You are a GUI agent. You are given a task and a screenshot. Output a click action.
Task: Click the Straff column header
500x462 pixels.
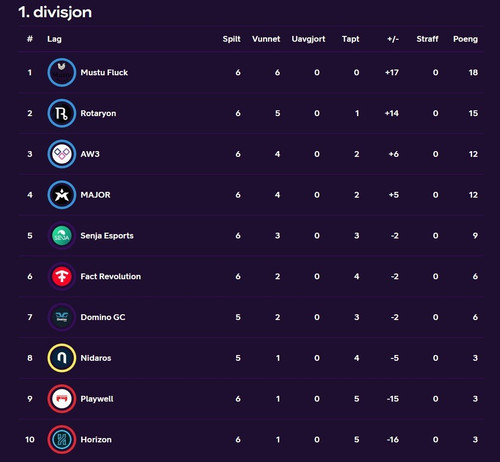[x=427, y=39]
